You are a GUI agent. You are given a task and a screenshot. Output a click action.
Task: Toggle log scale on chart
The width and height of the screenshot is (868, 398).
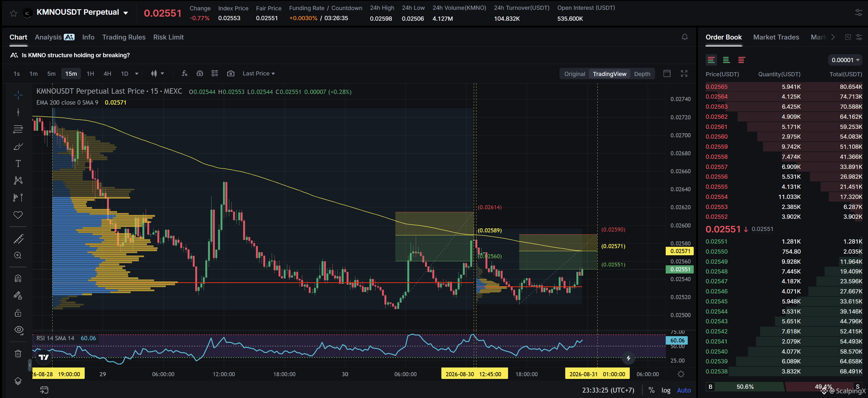pyautogui.click(x=665, y=390)
